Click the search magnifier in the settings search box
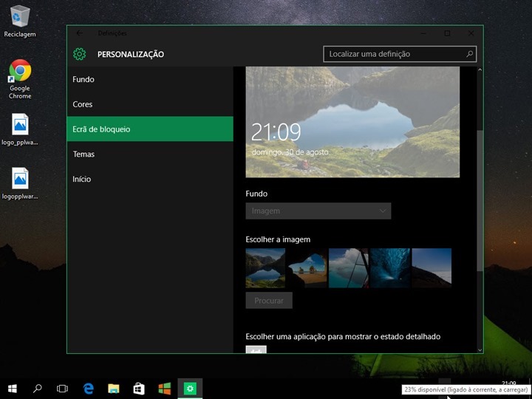 [x=470, y=54]
